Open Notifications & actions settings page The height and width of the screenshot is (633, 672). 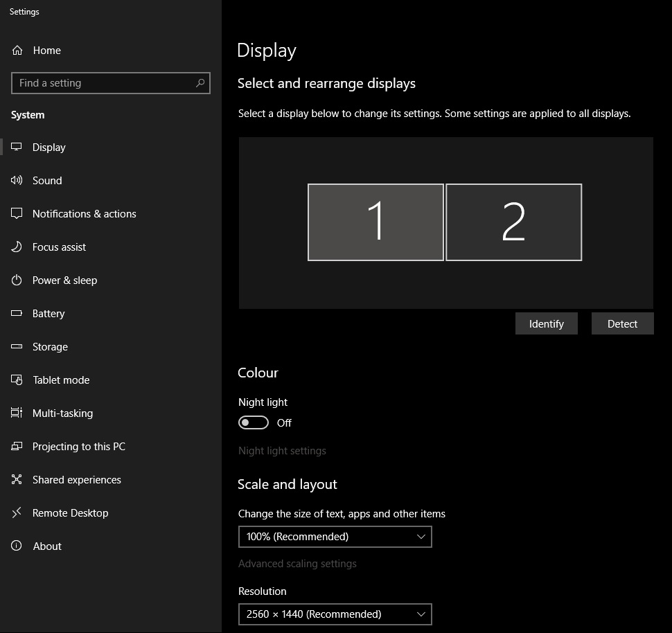[x=84, y=214]
